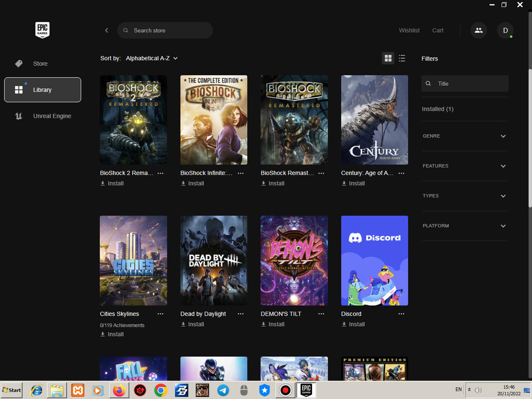Open options for BioShock Infinite
Viewport: 532px width, 399px height.
pyautogui.click(x=240, y=173)
